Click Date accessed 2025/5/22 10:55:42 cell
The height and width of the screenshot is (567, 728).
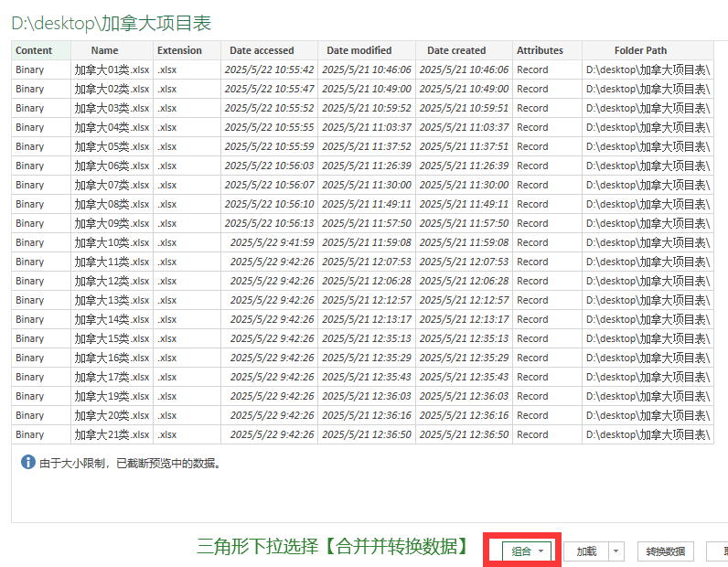[x=269, y=70]
